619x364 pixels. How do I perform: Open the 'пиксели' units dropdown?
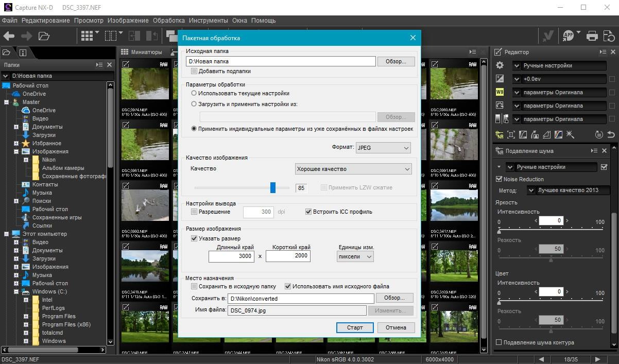355,256
